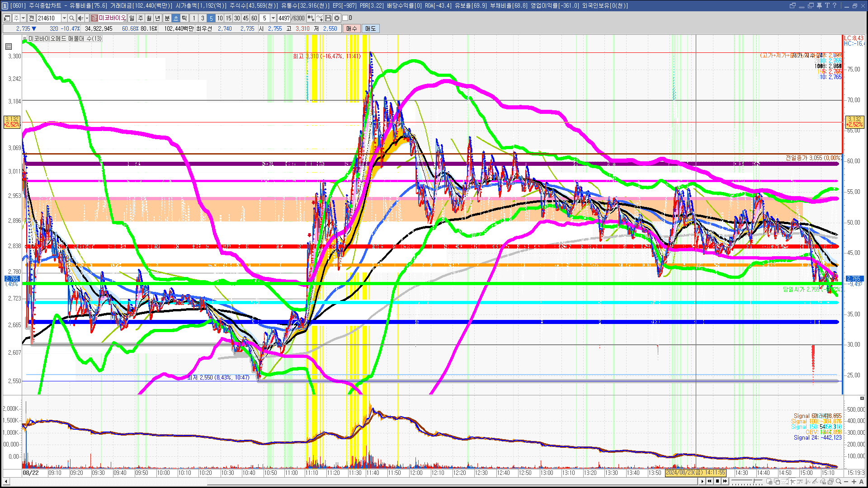Click the save chart floppy disk icon
Image resolution: width=868 pixels, height=488 pixels.
pos(328,18)
